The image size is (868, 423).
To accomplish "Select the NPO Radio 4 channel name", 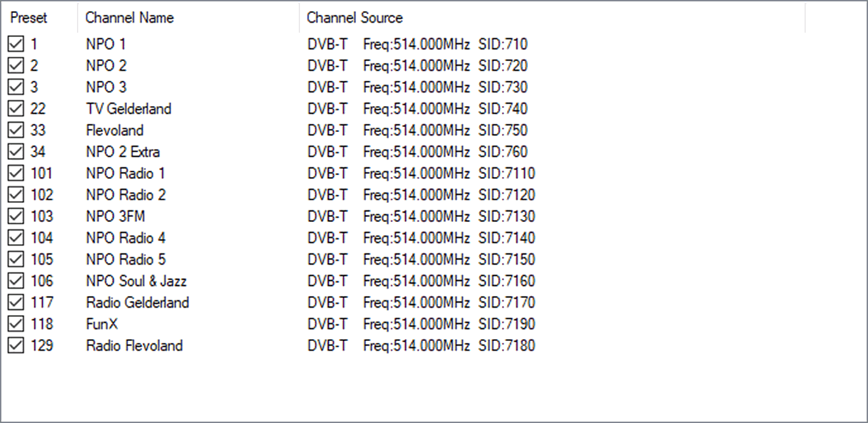I will point(126,238).
